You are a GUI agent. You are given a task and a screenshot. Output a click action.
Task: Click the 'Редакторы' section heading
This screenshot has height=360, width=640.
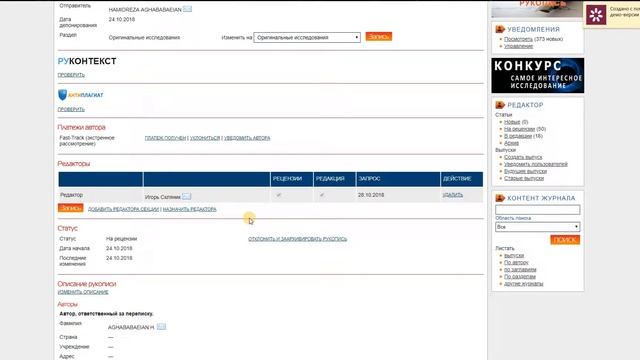pos(73,164)
